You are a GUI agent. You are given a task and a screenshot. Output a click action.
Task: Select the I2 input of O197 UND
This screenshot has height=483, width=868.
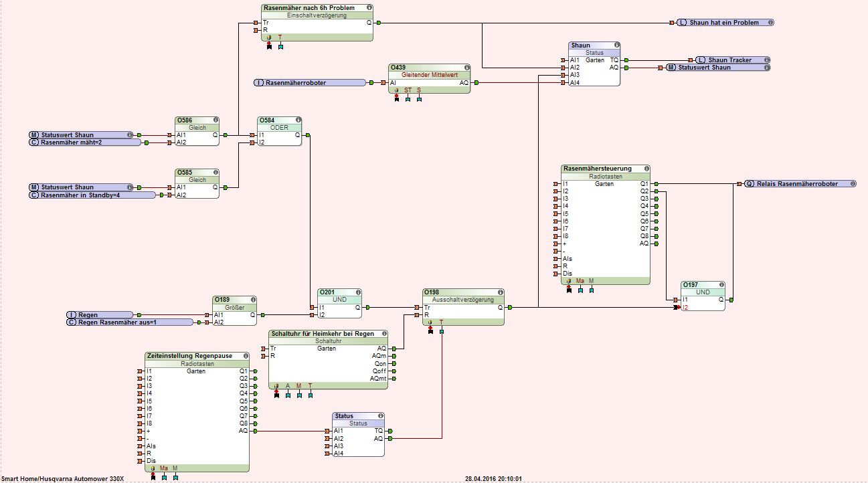(x=677, y=308)
